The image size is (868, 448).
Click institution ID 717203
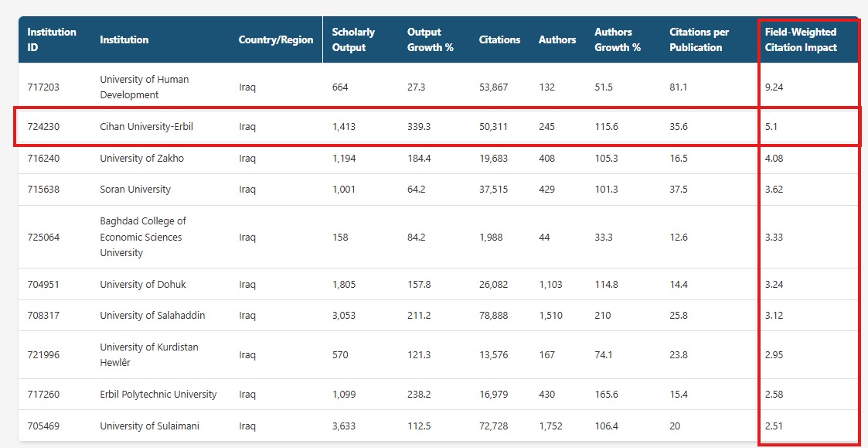(43, 87)
